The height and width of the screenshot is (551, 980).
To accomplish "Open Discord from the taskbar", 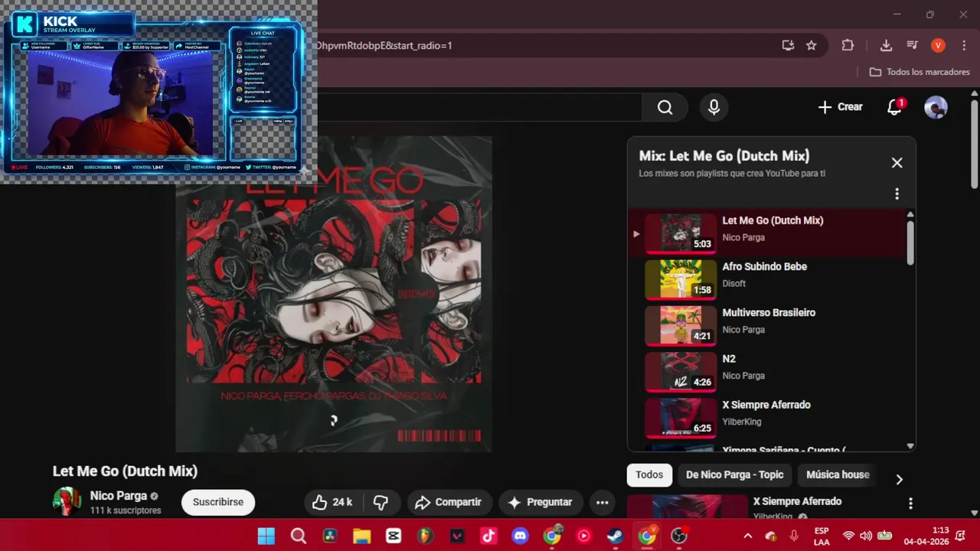I will coord(521,536).
